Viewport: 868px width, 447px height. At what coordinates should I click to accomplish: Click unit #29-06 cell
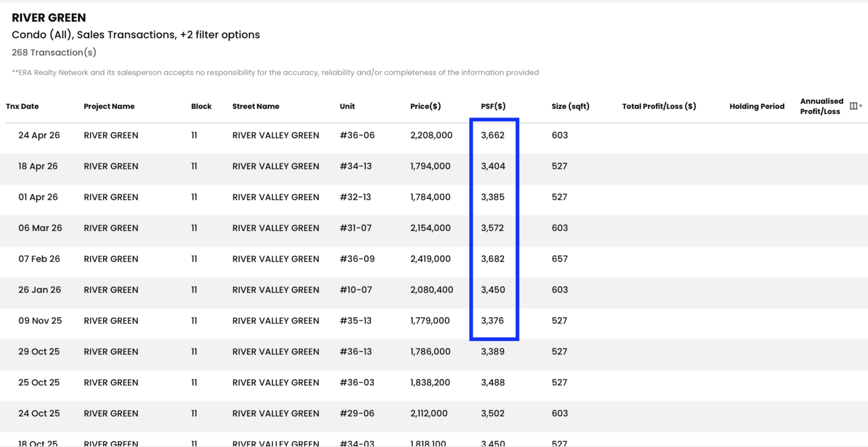[x=357, y=413]
